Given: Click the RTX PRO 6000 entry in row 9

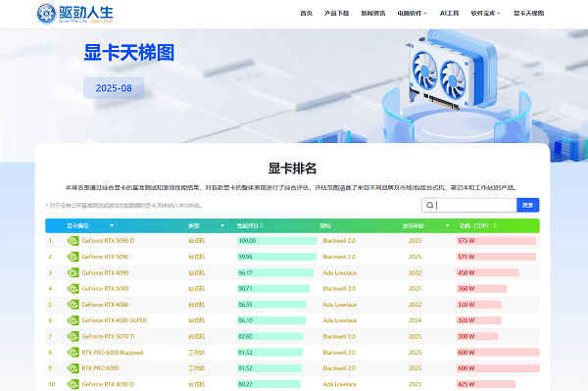Looking at the screenshot, I should click(x=100, y=368).
